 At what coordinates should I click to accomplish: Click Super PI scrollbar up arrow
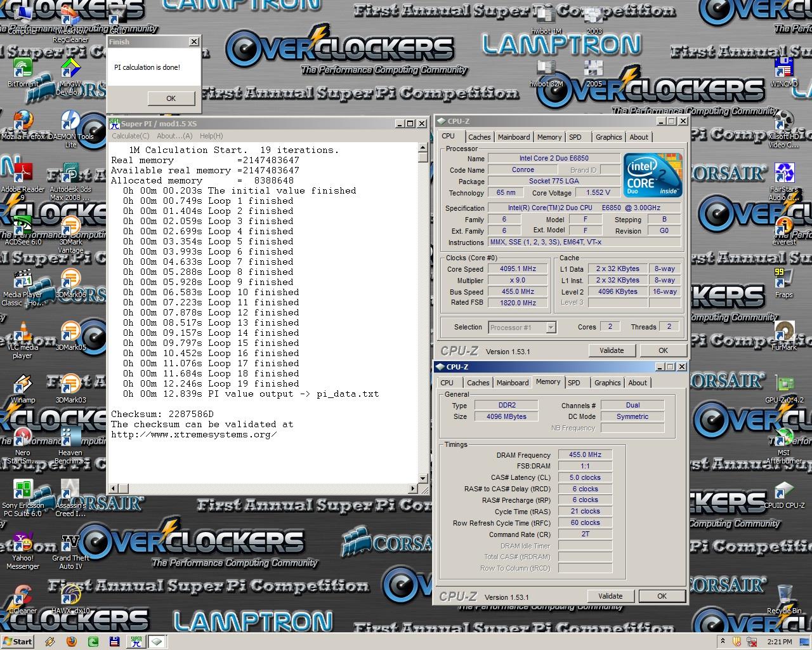point(423,148)
